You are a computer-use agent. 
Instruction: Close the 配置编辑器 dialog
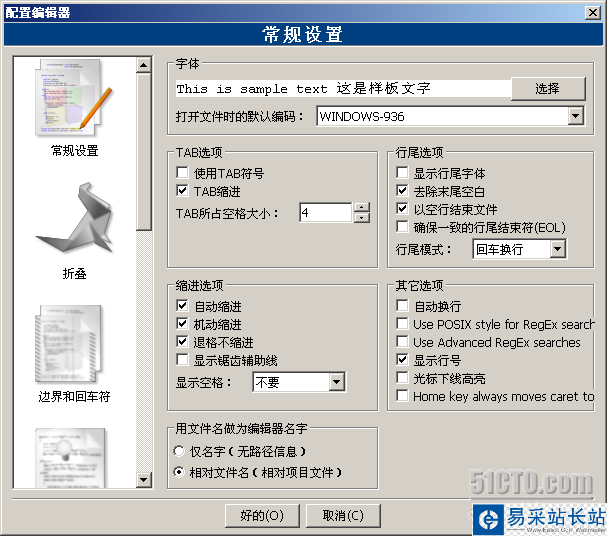593,13
